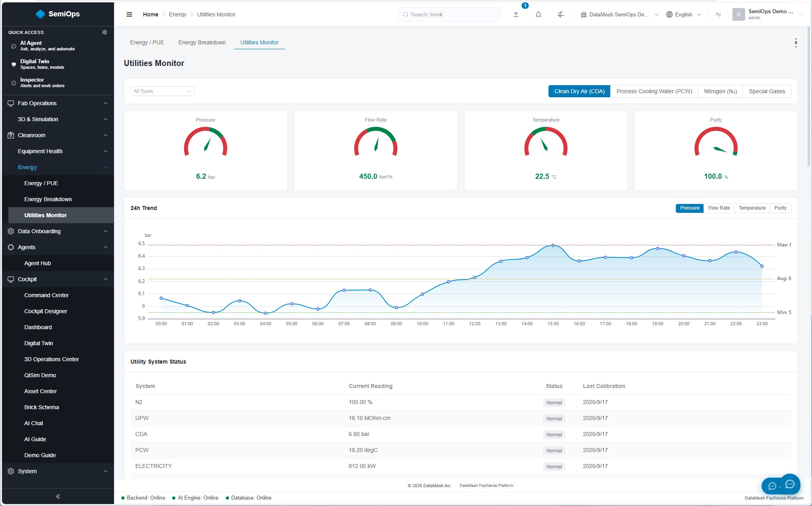Open the Digital Twin quick access entry

click(58, 64)
